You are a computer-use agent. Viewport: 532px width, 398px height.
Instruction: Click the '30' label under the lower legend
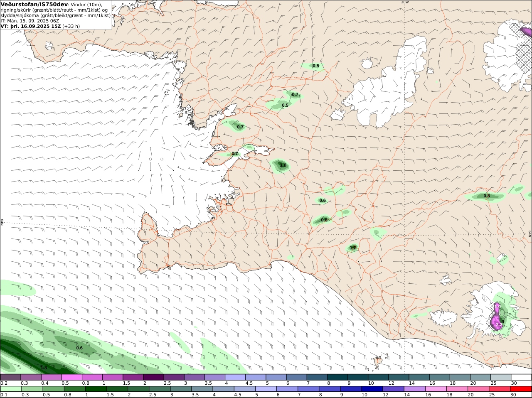pos(513,395)
